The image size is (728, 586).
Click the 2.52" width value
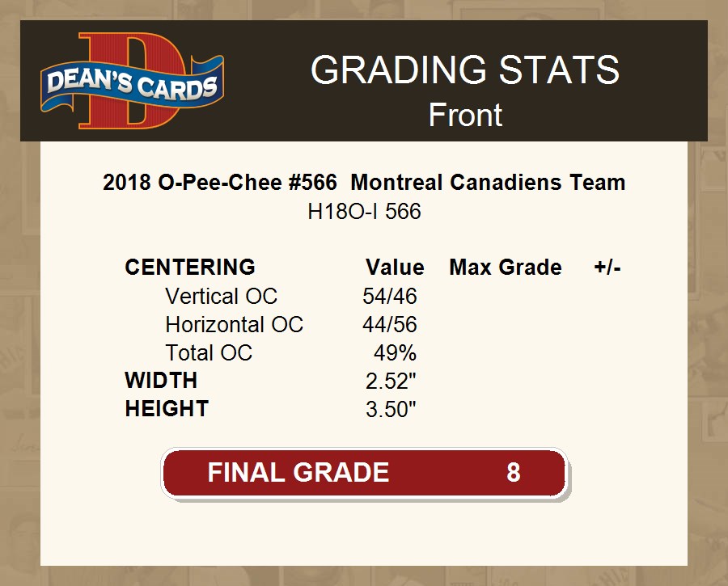tap(391, 381)
